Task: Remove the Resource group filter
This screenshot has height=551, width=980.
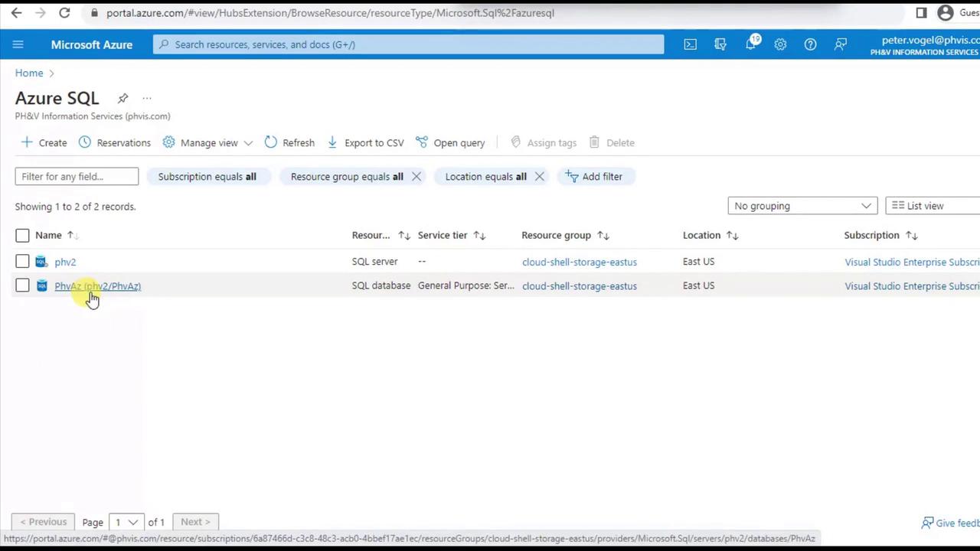Action: (x=416, y=177)
